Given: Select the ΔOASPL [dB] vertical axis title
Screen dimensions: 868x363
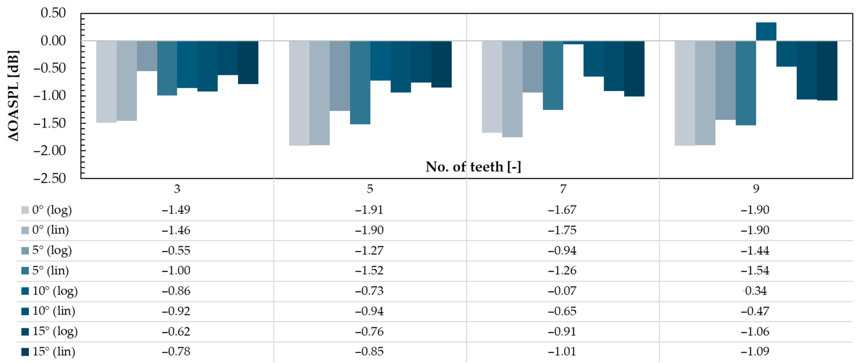Looking at the screenshot, I should pyautogui.click(x=13, y=96).
